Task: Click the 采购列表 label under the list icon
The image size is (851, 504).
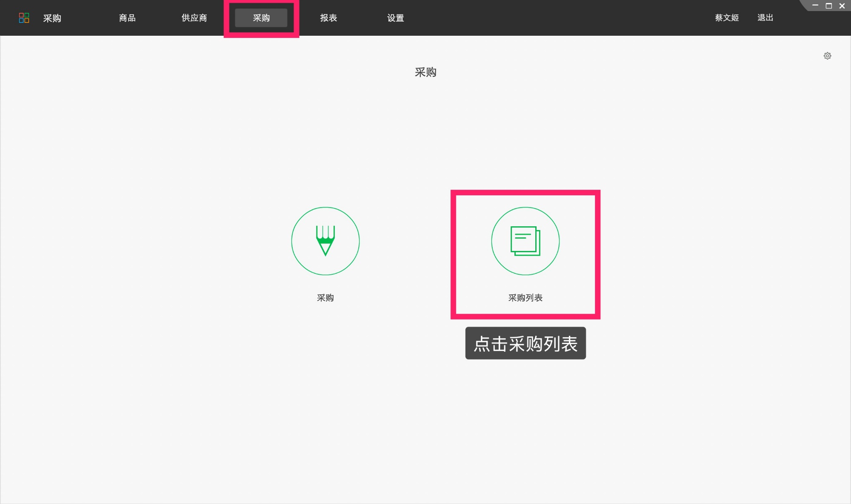Action: point(525,297)
